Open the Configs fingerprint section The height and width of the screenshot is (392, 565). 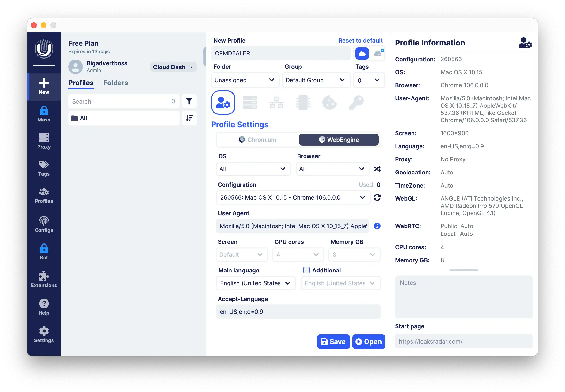[44, 224]
